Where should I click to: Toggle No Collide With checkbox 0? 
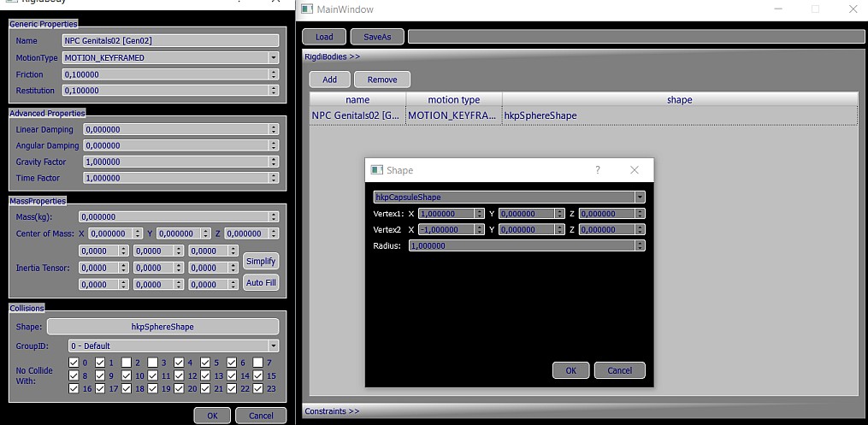(x=74, y=363)
